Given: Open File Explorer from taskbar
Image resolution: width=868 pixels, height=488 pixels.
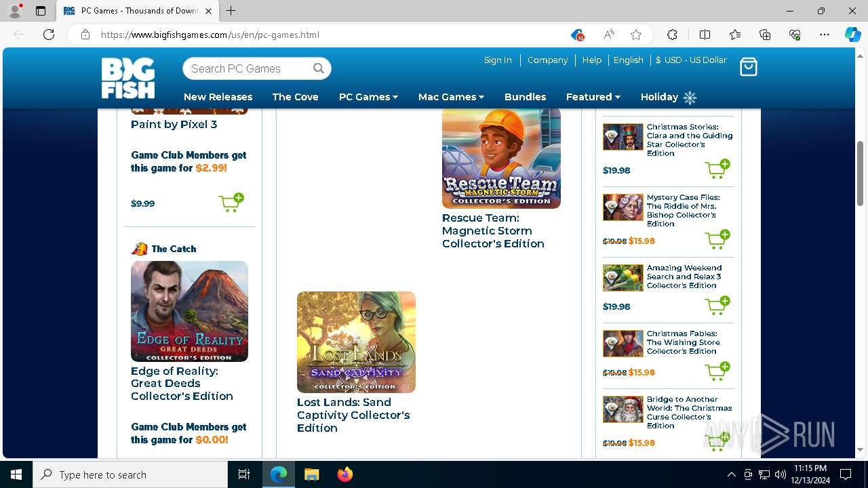Looking at the screenshot, I should [311, 474].
